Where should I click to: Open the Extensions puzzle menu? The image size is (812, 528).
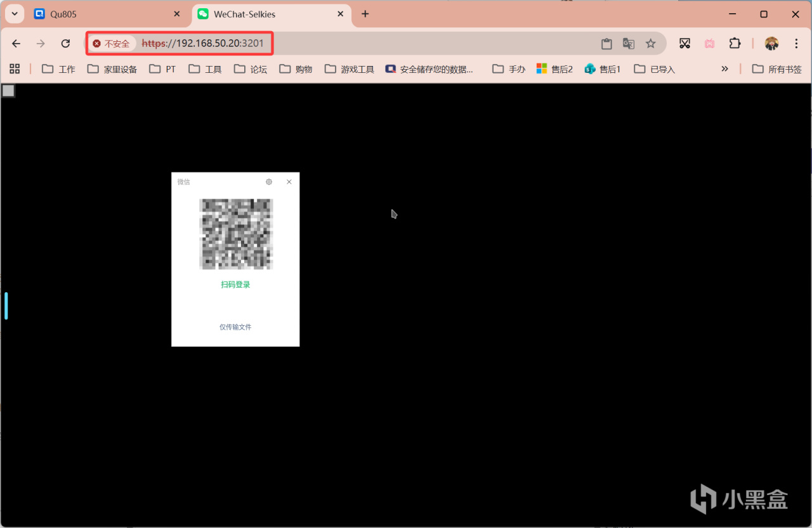[735, 44]
